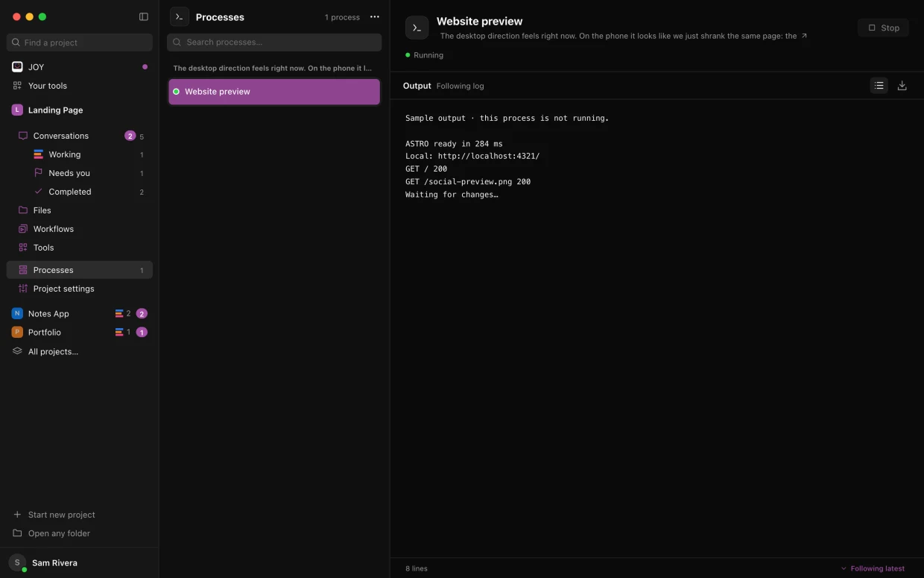The height and width of the screenshot is (578, 924).
Task: Click the Workflows icon
Action: (23, 229)
